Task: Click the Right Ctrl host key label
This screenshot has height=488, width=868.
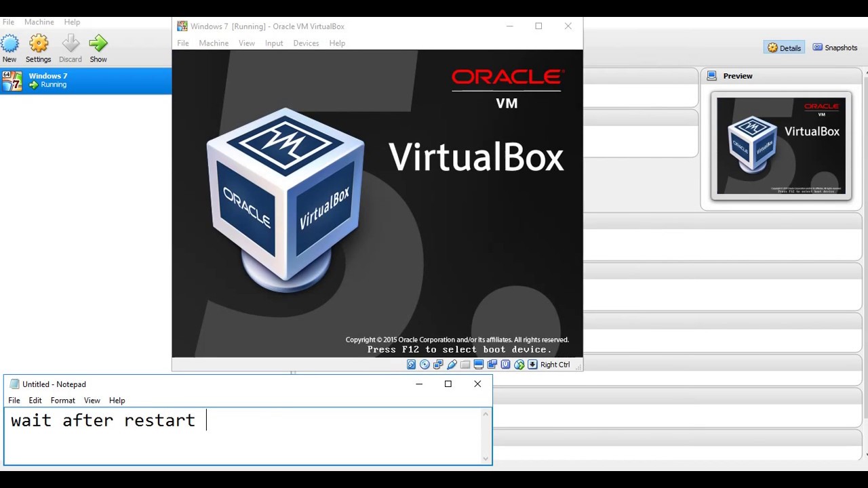Action: 555,365
